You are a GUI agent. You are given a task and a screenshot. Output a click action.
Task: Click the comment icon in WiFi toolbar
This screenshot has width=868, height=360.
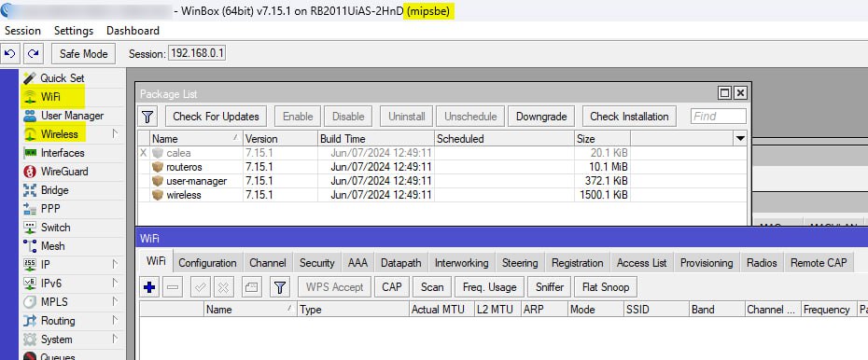coord(251,287)
